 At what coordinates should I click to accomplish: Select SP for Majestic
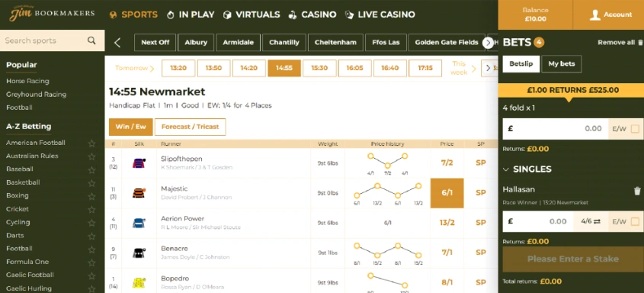pyautogui.click(x=481, y=193)
